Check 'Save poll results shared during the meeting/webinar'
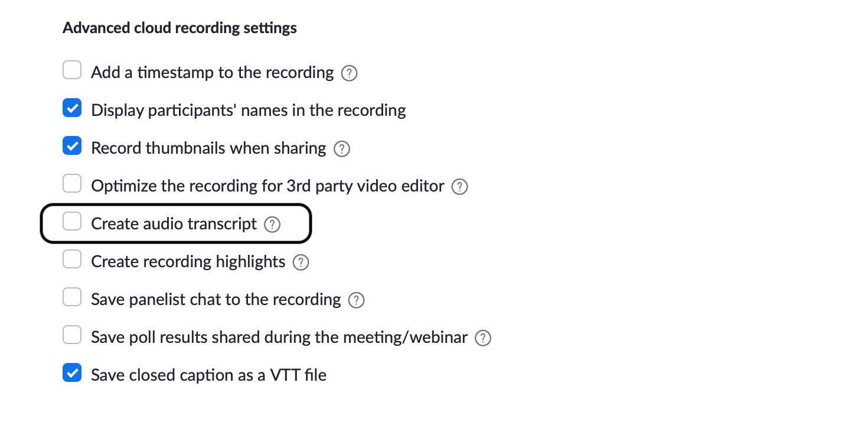 point(71,335)
